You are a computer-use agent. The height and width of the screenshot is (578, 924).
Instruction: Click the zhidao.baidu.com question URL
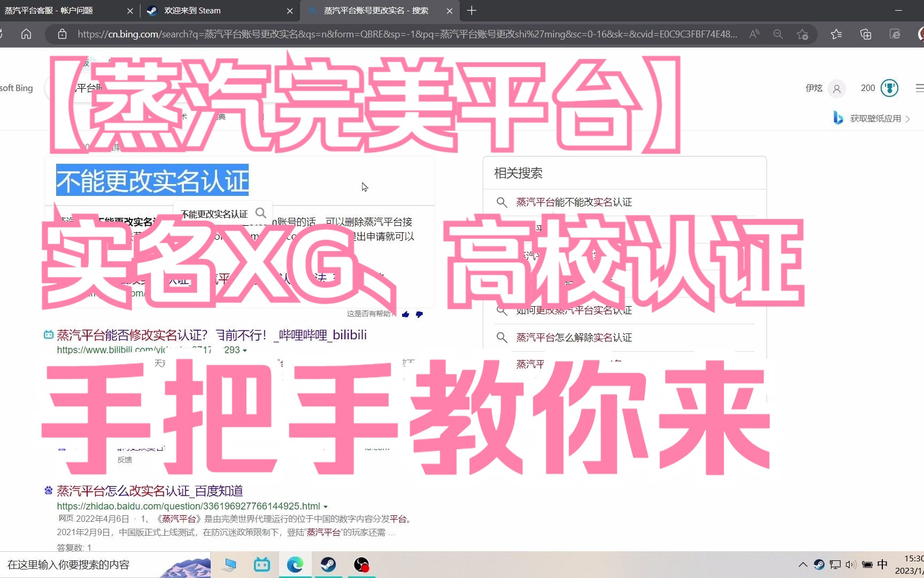tap(188, 506)
